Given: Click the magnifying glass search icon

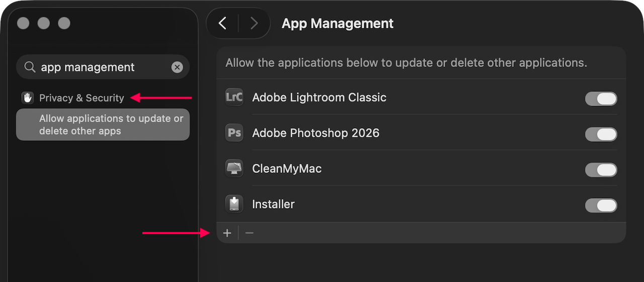Looking at the screenshot, I should point(30,67).
